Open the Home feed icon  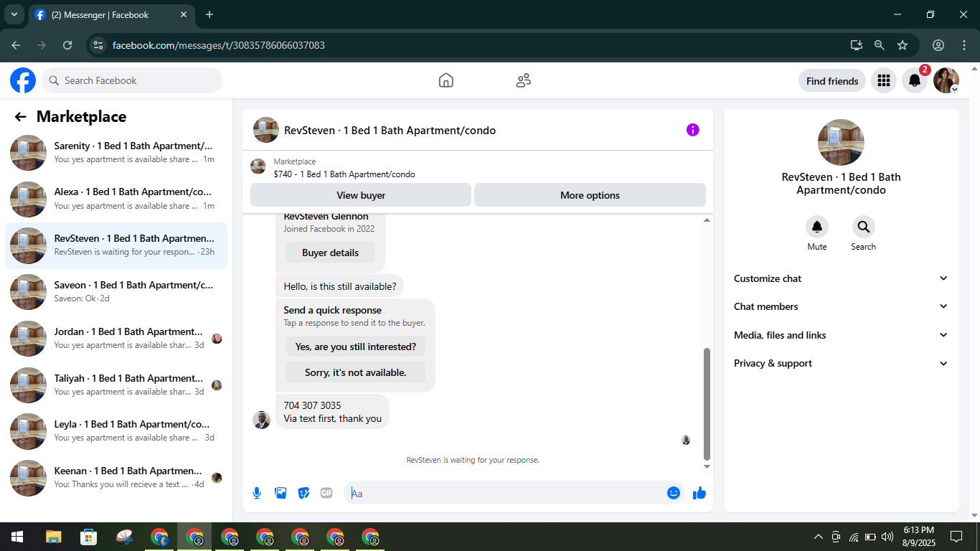(446, 80)
